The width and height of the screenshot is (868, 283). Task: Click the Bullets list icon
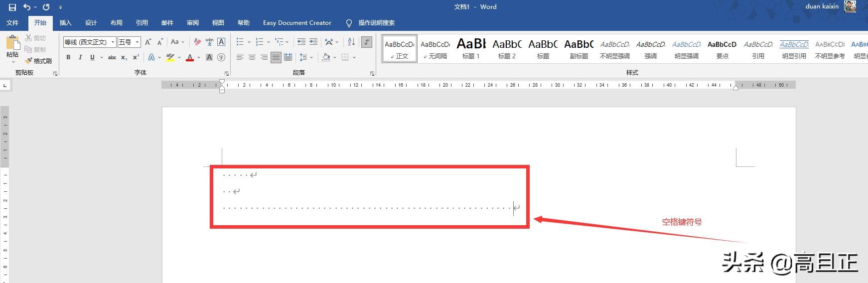[x=240, y=42]
